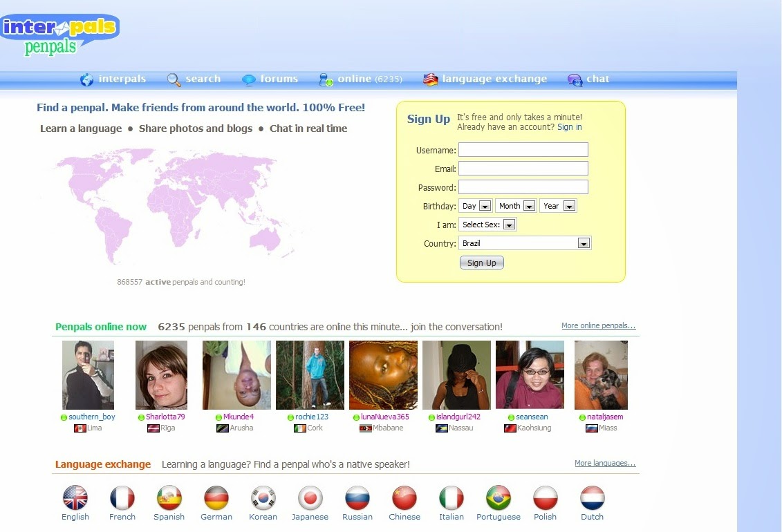Select the Portuguese flag in language exchange

click(498, 497)
